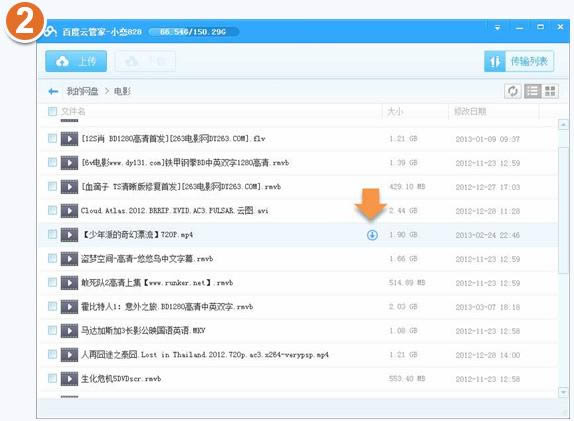Click the refresh icon in the path bar
Viewport: 574px width, 421px height.
click(512, 91)
